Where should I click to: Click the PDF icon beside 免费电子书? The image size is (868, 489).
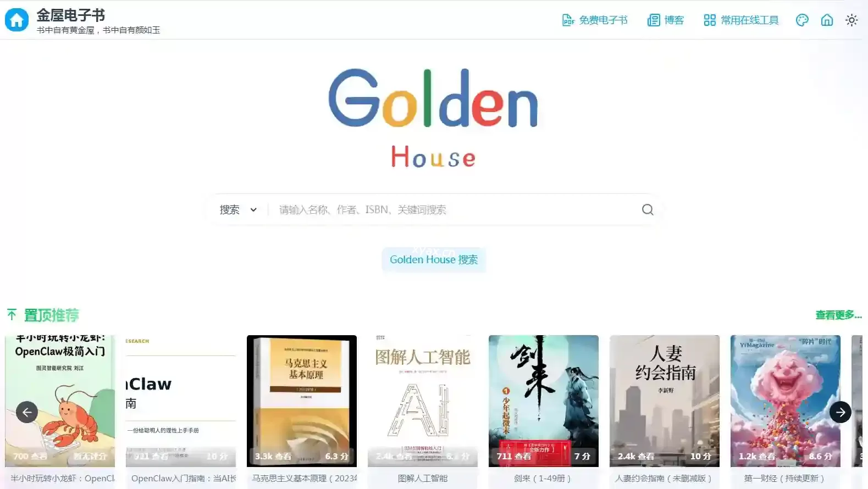tap(568, 20)
